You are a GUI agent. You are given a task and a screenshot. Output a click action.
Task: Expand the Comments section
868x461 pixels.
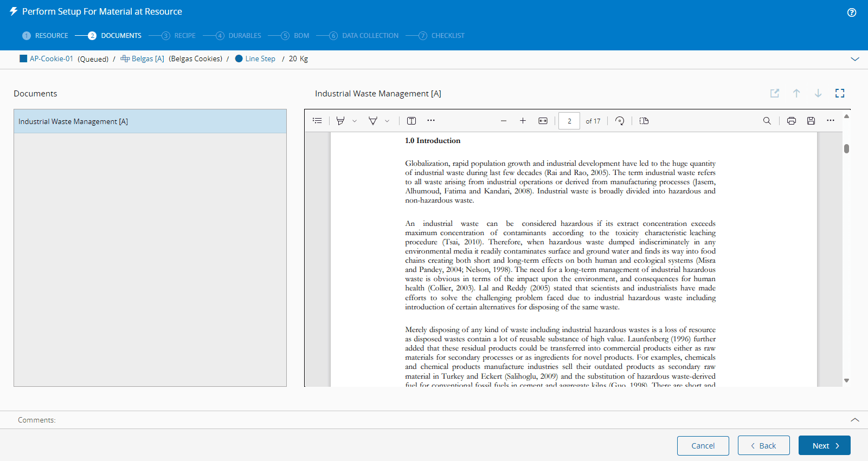[x=855, y=420]
